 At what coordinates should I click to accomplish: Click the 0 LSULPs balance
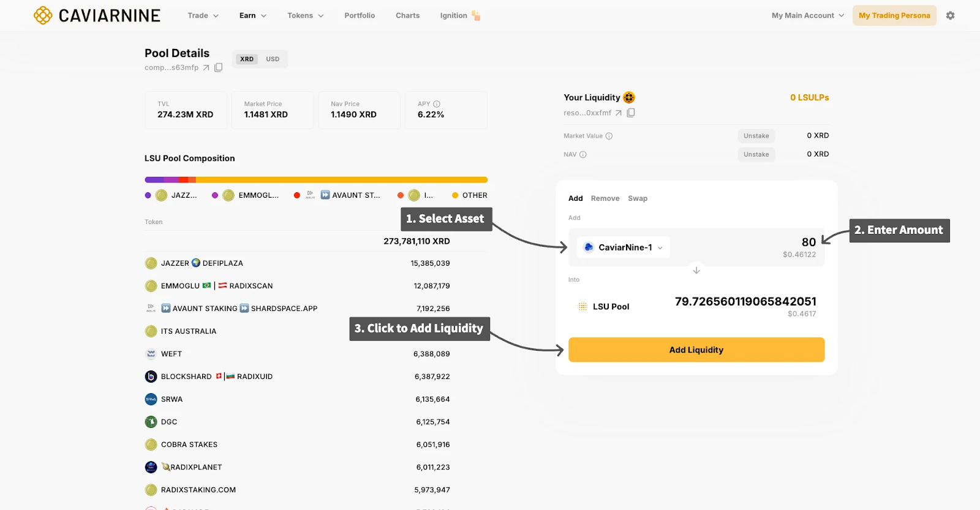(809, 97)
